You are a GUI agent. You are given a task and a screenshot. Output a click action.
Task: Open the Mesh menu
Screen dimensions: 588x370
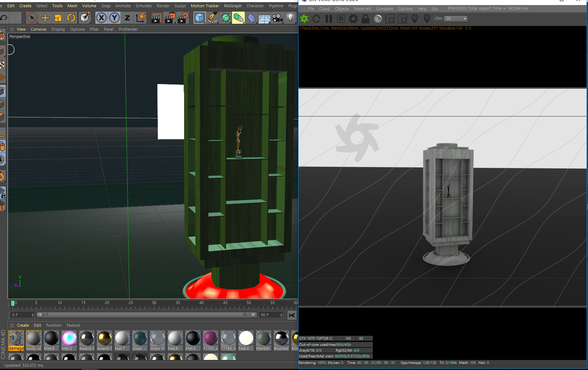click(x=72, y=6)
